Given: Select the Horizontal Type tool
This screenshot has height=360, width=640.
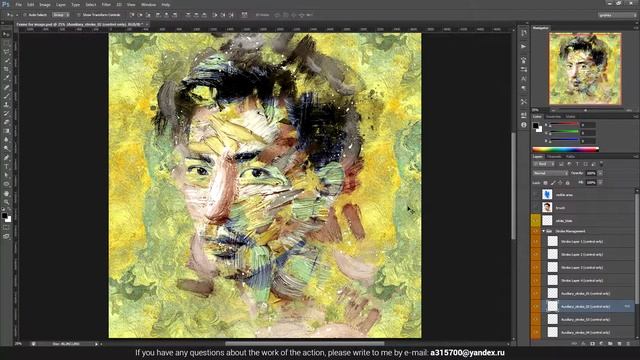Looking at the screenshot, I should [x=6, y=166].
